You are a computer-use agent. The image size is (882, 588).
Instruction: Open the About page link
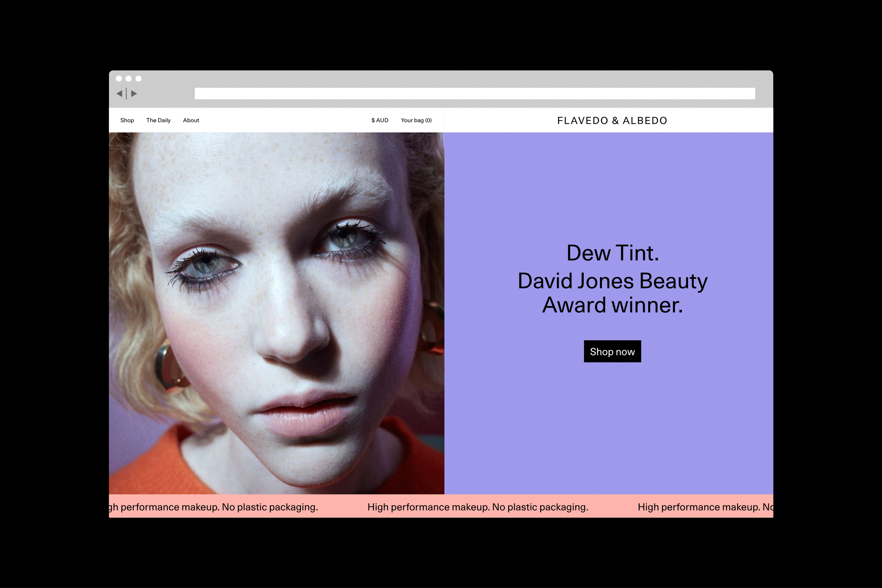click(191, 120)
